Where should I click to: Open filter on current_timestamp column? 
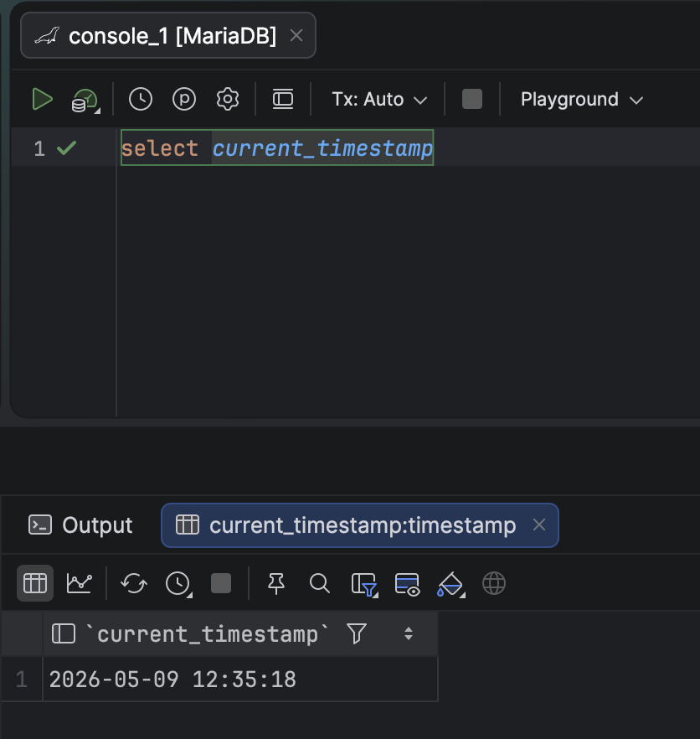(x=357, y=633)
